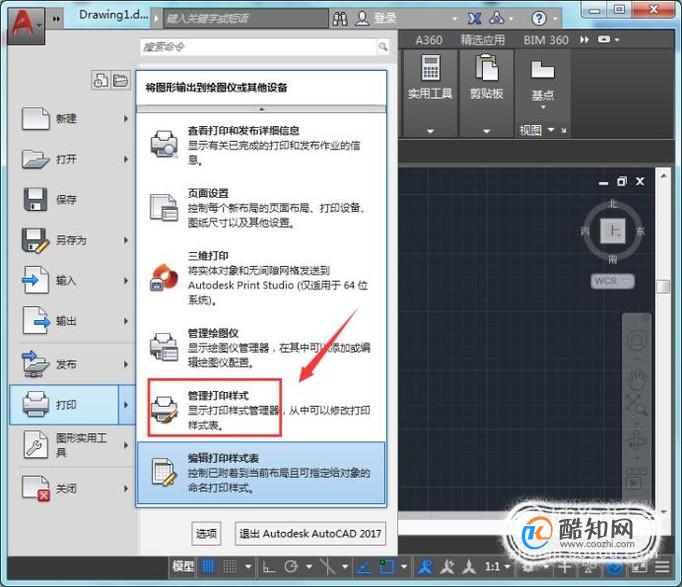Screen dimensions: 682x587
Task: Open 页面设置 option by its title
Action: pos(208,193)
